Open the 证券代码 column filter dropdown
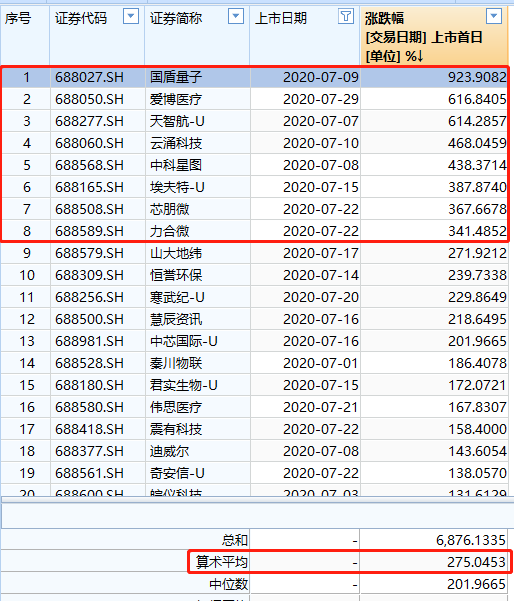This screenshot has height=601, width=514. [131, 16]
